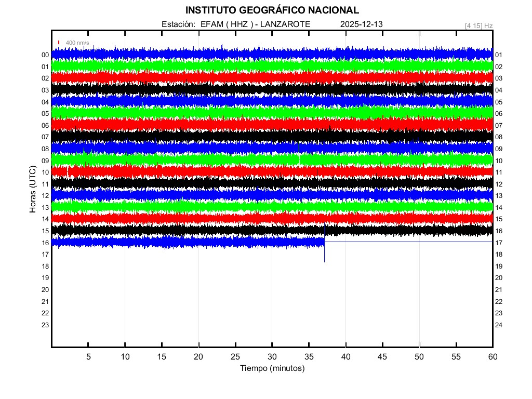Click the Tiempo (minutos) axis label
Viewport: 532px width, 399px height.
pyautogui.click(x=272, y=368)
